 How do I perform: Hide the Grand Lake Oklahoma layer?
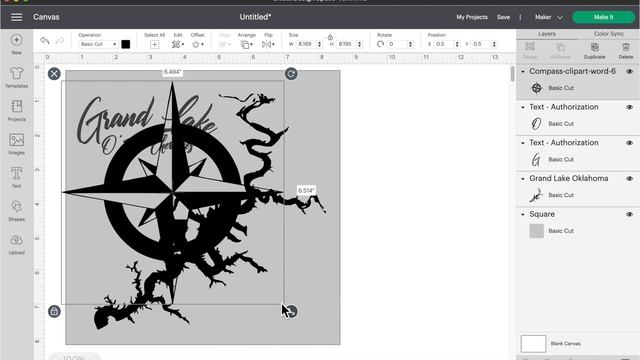coord(629,178)
